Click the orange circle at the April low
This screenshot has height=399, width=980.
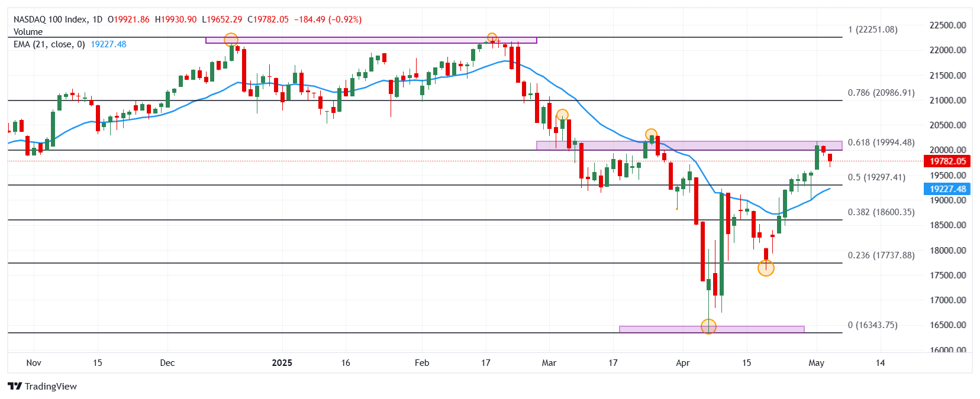tap(708, 326)
